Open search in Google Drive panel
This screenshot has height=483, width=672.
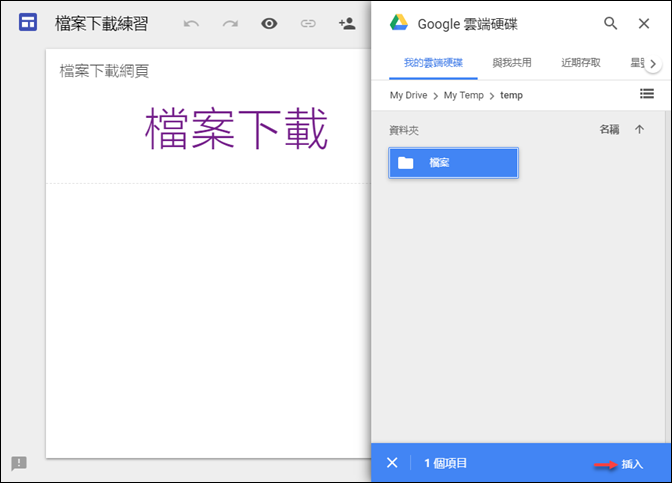(x=610, y=23)
